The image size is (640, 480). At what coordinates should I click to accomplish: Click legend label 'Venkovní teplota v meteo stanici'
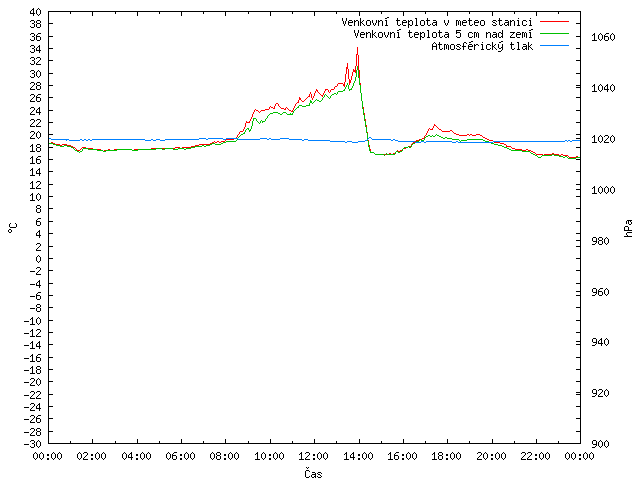(437, 22)
